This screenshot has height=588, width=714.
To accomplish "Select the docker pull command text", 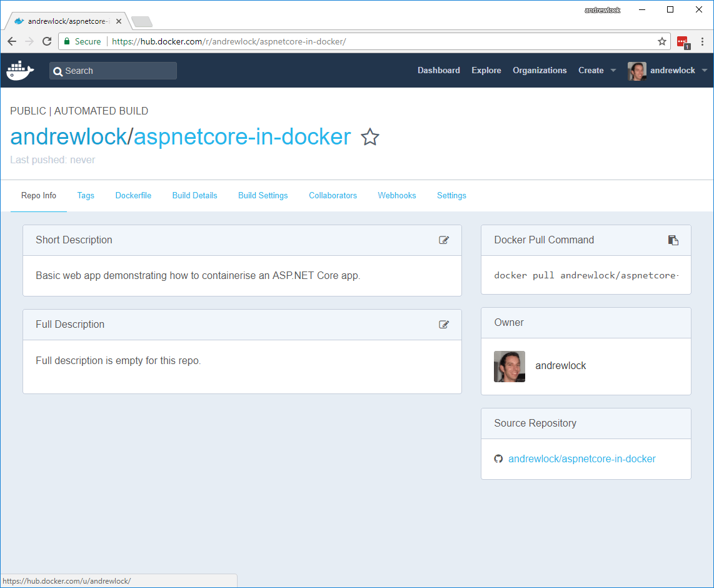I will pyautogui.click(x=586, y=276).
